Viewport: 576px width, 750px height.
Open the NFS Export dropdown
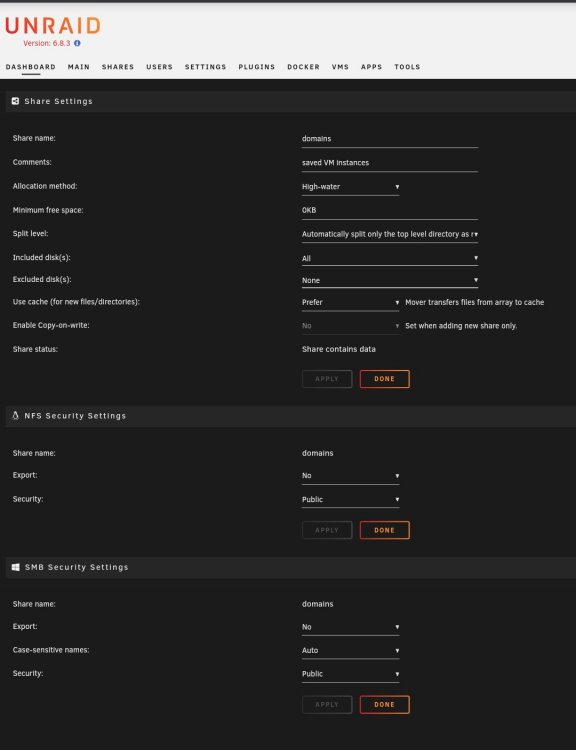[350, 475]
